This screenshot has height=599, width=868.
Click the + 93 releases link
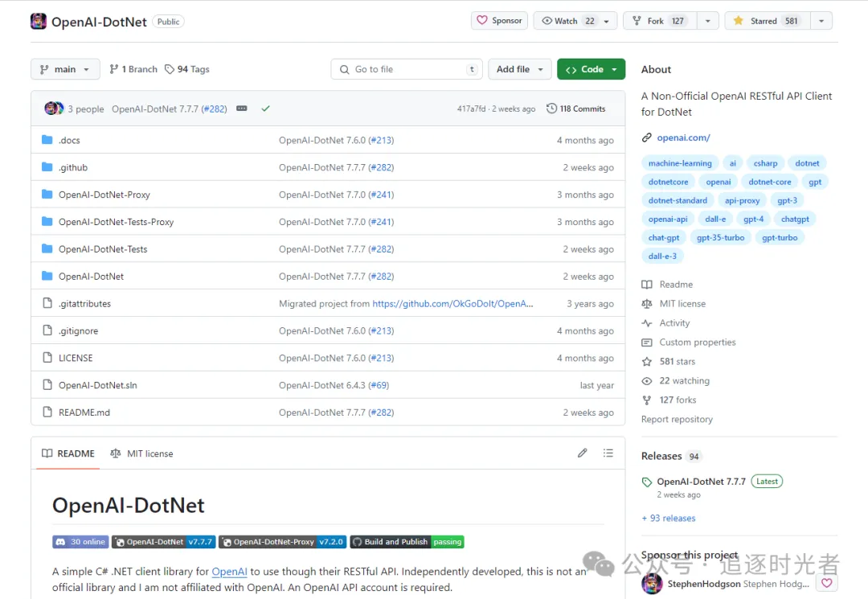[668, 518]
